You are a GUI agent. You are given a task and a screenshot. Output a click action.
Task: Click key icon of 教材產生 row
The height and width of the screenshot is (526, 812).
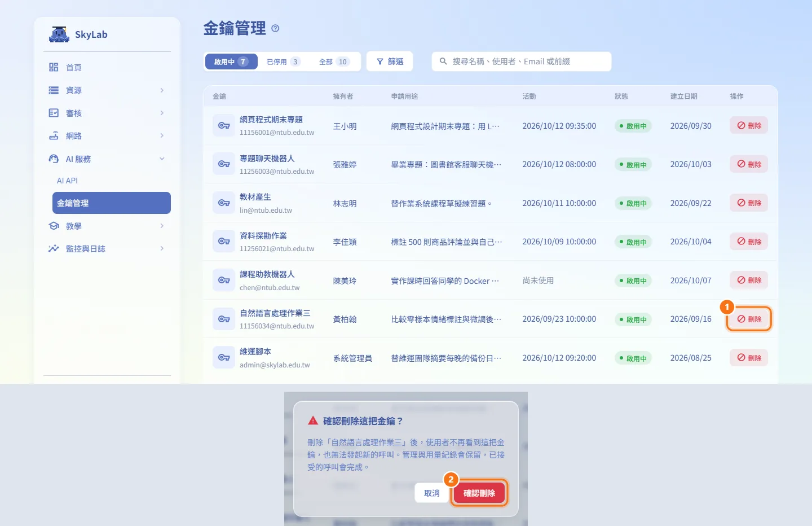click(224, 203)
